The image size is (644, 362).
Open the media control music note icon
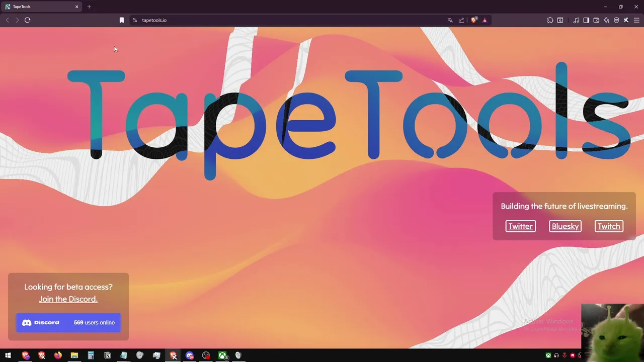click(x=576, y=20)
